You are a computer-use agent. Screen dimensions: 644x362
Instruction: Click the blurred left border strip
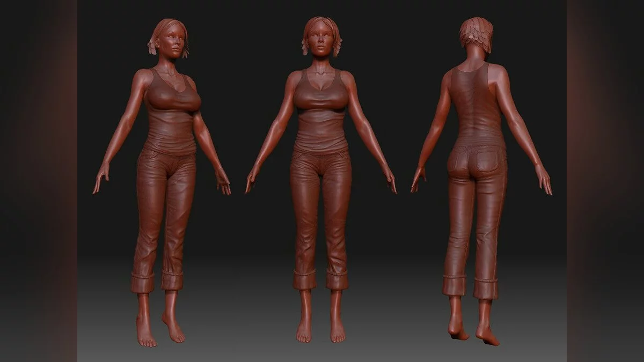[38, 181]
